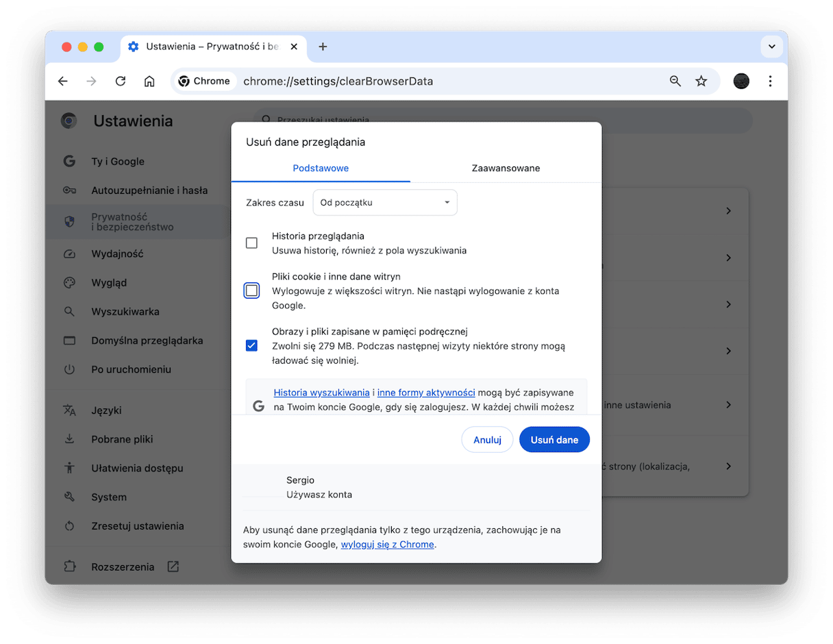Open a new tab with plus icon

pos(323,47)
